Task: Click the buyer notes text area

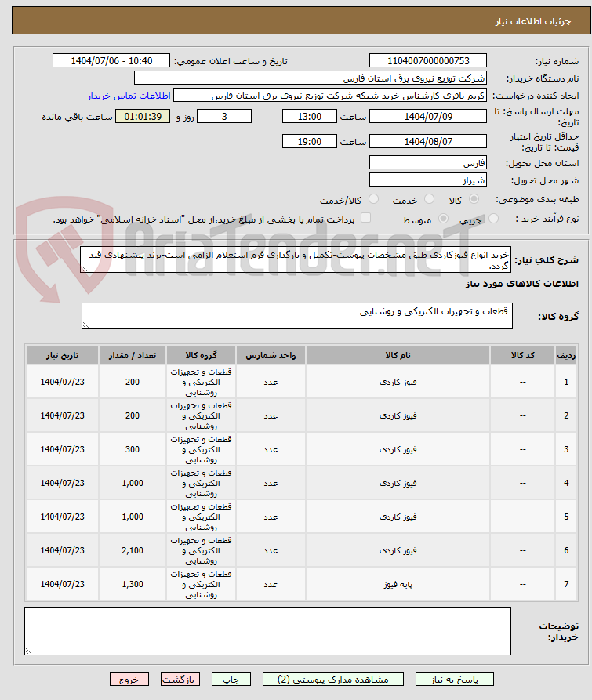Action: (267, 631)
